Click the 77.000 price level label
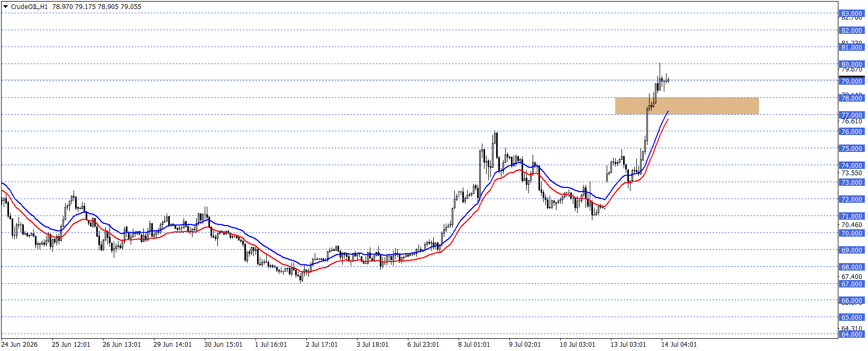The image size is (868, 351). pyautogui.click(x=852, y=115)
